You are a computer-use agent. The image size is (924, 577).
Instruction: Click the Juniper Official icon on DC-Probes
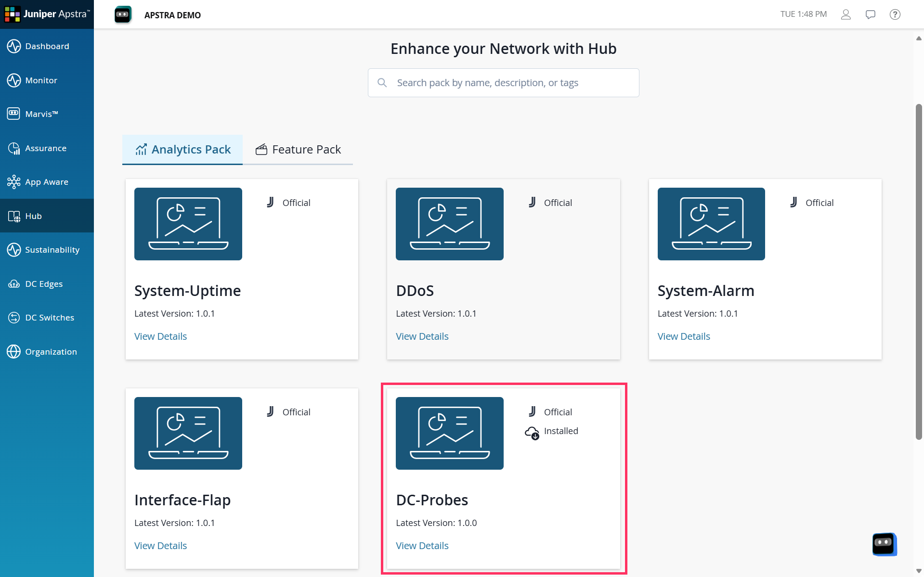tap(532, 412)
